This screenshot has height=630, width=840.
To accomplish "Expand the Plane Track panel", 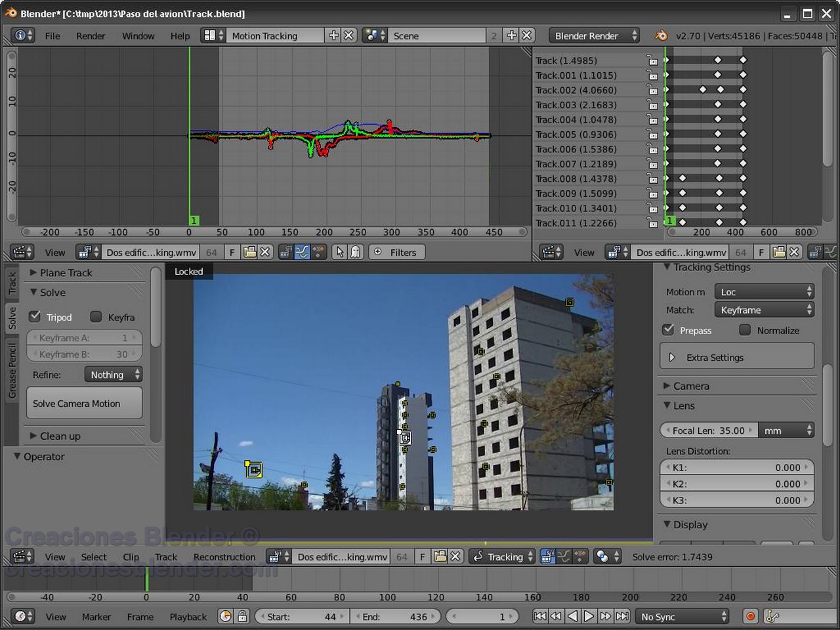I will pyautogui.click(x=62, y=272).
